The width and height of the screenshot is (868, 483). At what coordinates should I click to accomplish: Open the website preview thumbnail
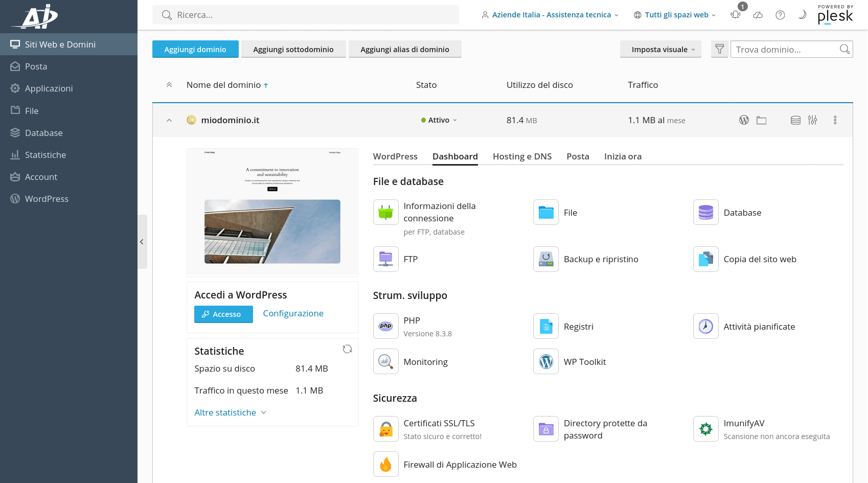click(272, 212)
